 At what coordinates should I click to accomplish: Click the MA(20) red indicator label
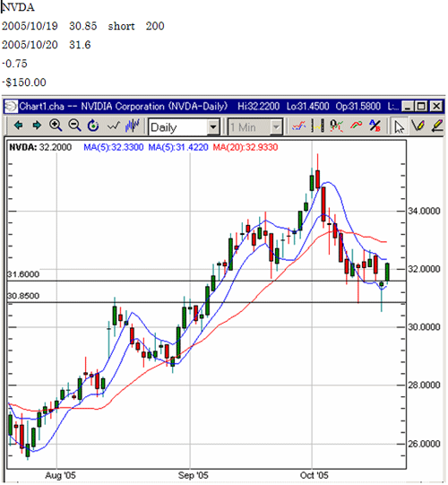246,147
